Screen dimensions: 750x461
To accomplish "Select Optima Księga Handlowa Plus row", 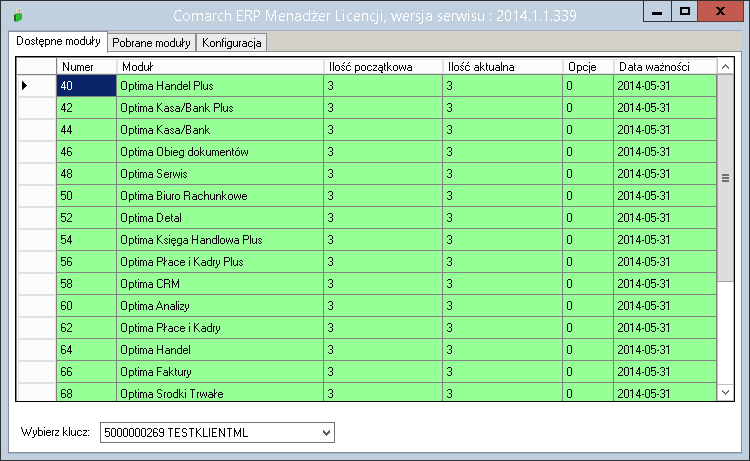I will click(x=367, y=240).
